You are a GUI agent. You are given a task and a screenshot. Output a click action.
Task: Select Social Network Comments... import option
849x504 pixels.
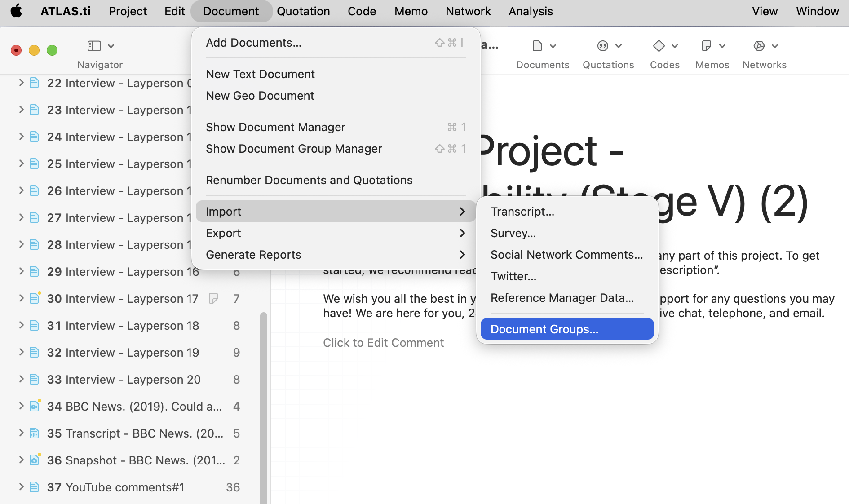(567, 255)
